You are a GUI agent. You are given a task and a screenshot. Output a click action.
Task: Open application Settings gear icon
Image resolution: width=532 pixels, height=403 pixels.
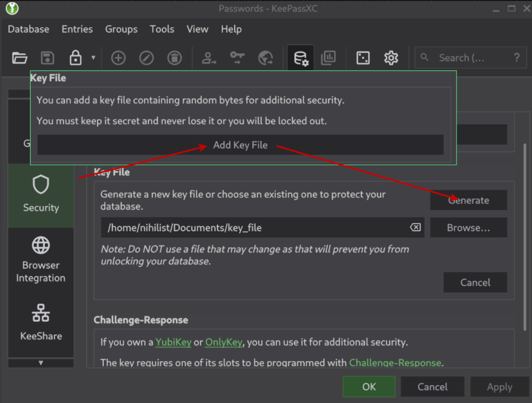[391, 58]
